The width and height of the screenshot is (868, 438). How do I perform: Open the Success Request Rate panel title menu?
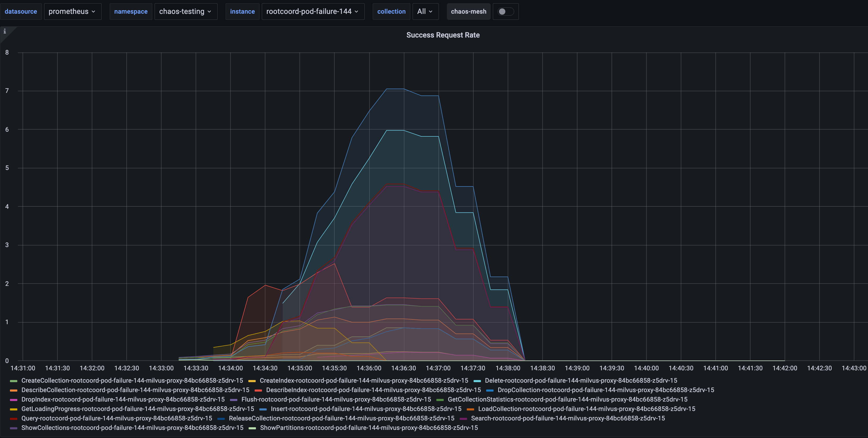pos(443,35)
